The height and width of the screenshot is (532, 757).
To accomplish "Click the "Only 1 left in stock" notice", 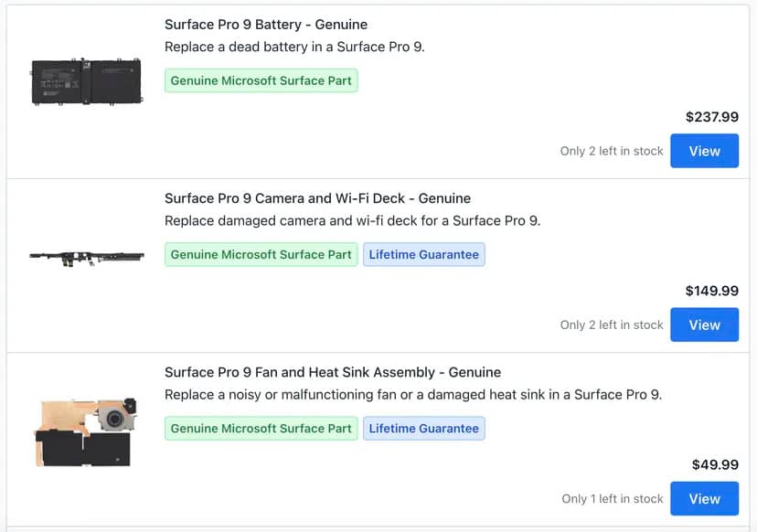I will pos(613,499).
